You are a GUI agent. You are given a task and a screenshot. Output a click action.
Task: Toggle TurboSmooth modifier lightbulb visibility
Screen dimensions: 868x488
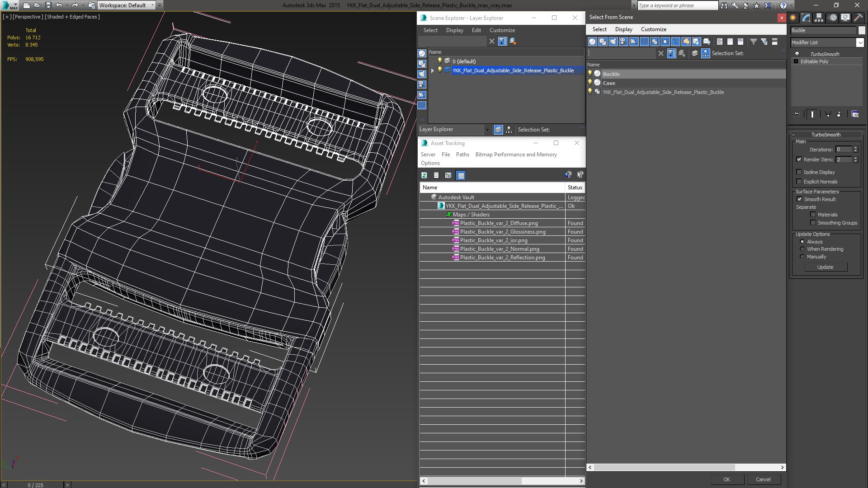797,54
